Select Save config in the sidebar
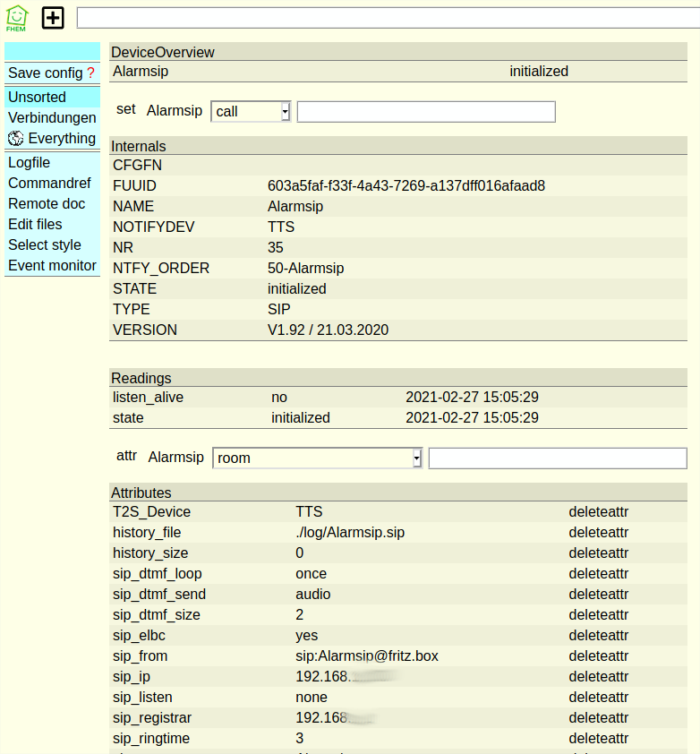This screenshot has height=754, width=700. [45, 73]
